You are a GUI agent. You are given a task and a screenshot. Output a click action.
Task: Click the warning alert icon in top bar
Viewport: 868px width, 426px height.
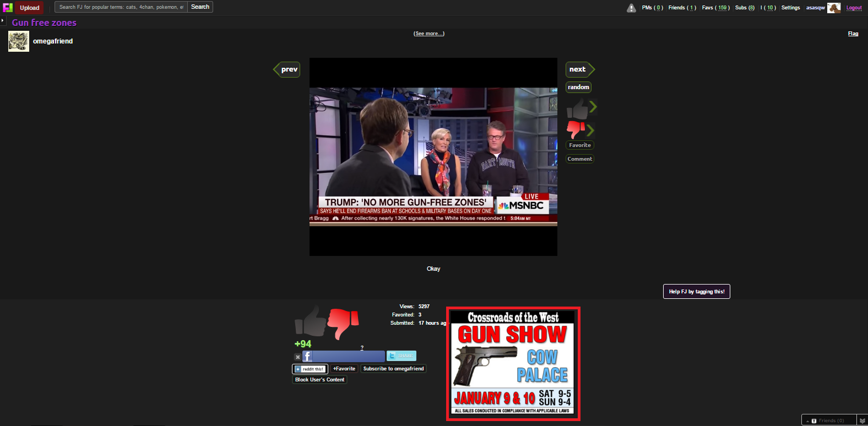[631, 8]
